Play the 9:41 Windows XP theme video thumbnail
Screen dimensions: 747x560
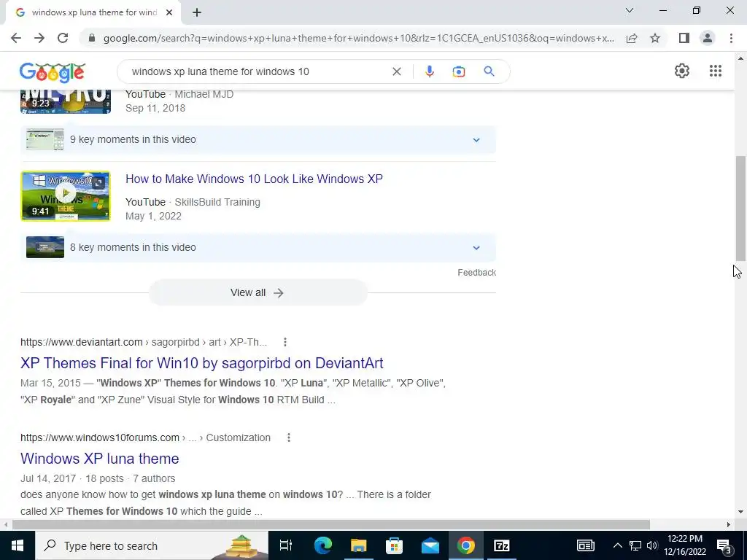pyautogui.click(x=65, y=196)
